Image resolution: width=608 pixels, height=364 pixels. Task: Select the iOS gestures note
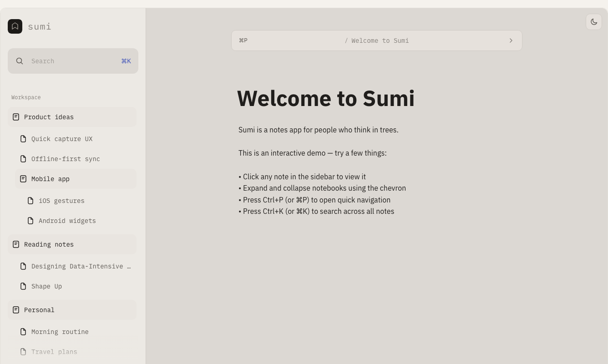click(61, 201)
